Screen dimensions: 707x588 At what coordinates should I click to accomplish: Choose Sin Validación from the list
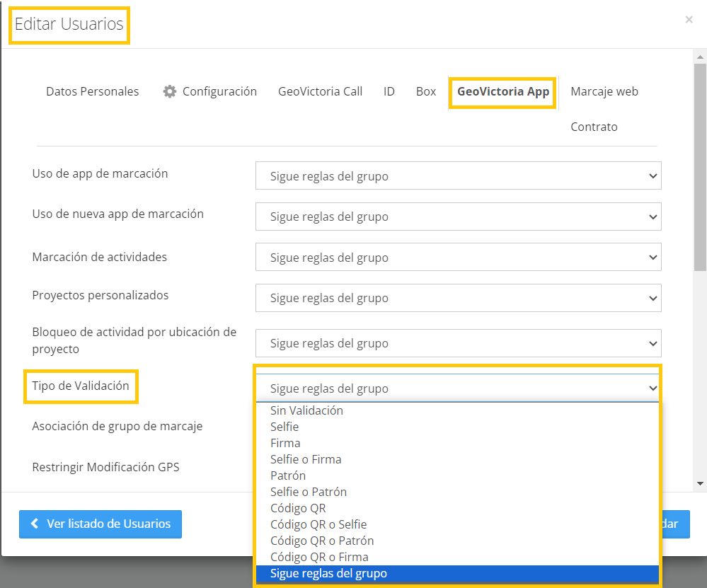(x=306, y=410)
